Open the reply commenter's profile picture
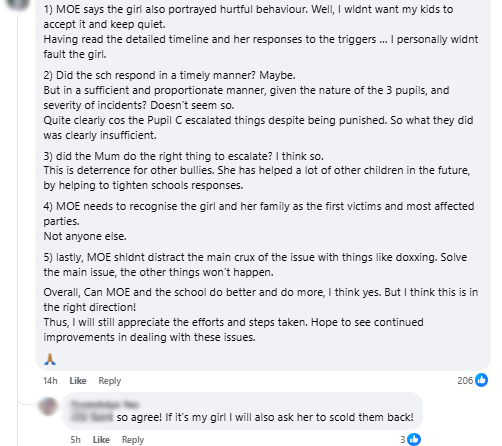 (48, 406)
